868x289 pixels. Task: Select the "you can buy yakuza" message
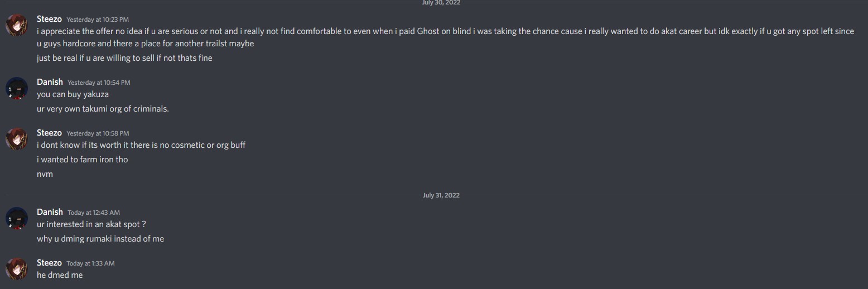point(73,94)
